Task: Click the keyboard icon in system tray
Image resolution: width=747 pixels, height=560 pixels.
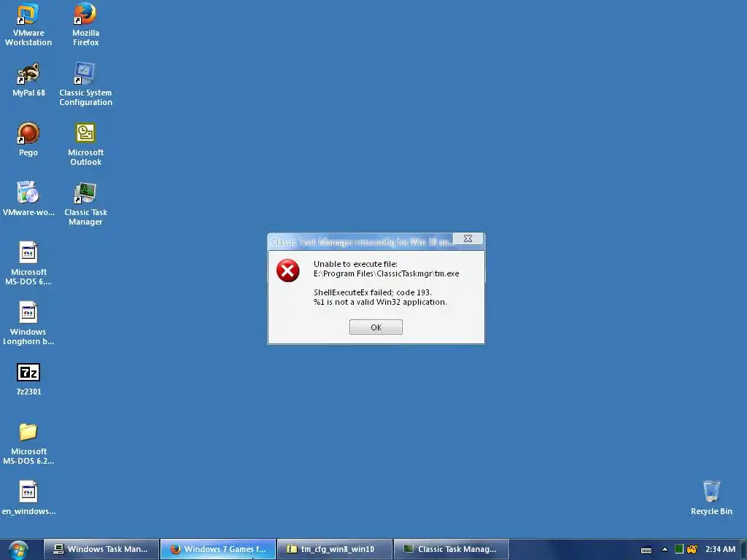Action: 646,550
